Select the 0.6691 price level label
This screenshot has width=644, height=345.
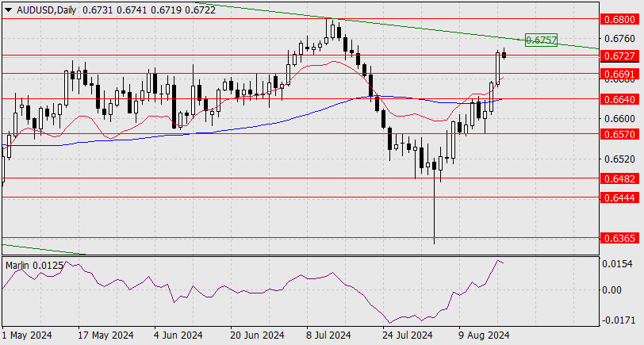pos(619,74)
